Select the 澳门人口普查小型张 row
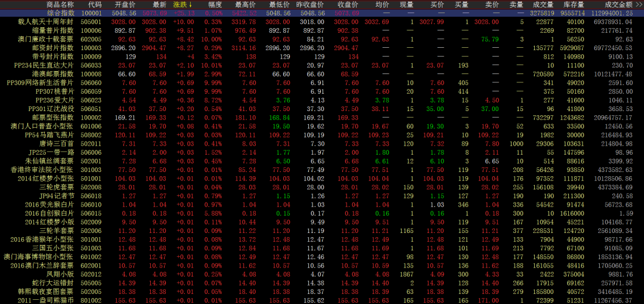This screenshot has height=304, width=644. (x=322, y=126)
